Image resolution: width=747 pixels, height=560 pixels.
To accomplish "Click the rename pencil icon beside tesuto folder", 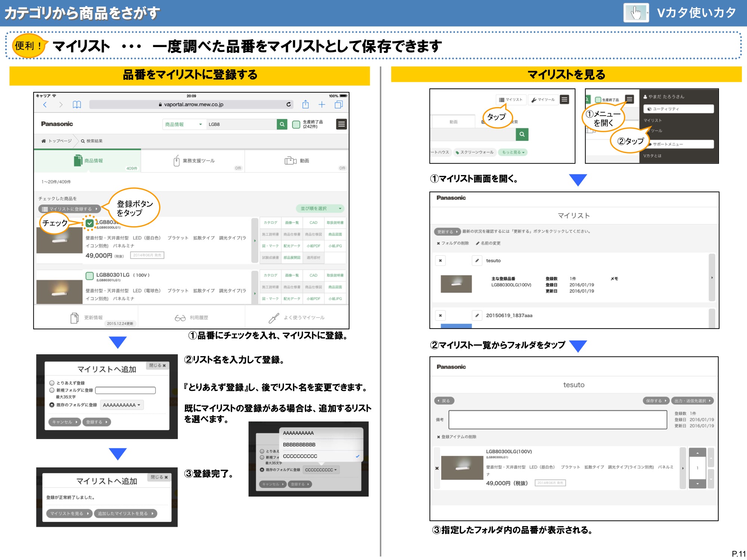I will point(477,261).
